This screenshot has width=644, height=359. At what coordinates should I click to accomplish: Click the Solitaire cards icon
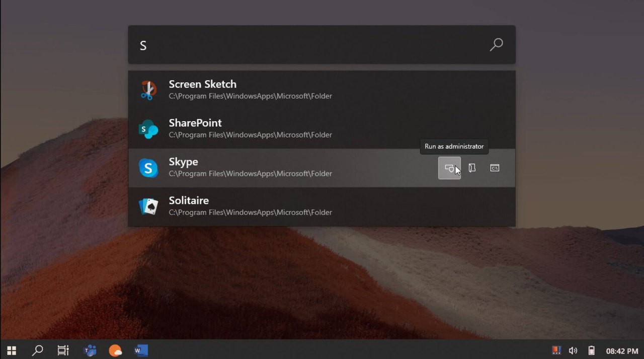pos(148,206)
